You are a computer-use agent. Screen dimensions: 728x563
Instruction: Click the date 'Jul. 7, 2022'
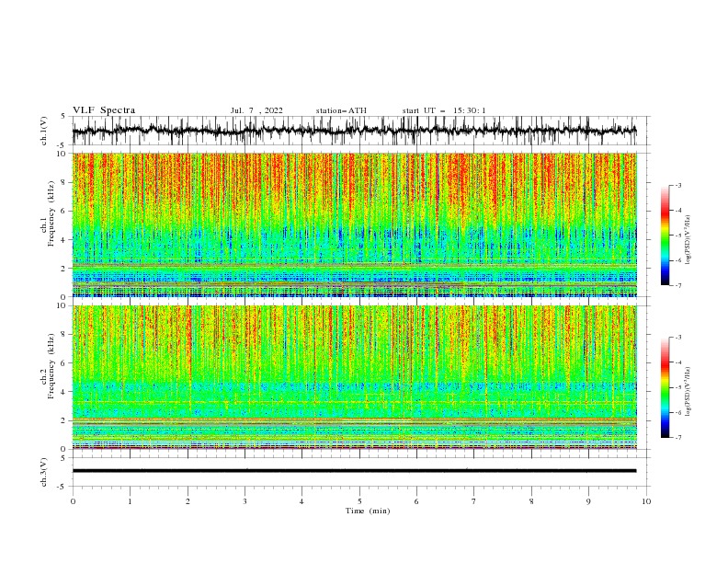(256, 110)
